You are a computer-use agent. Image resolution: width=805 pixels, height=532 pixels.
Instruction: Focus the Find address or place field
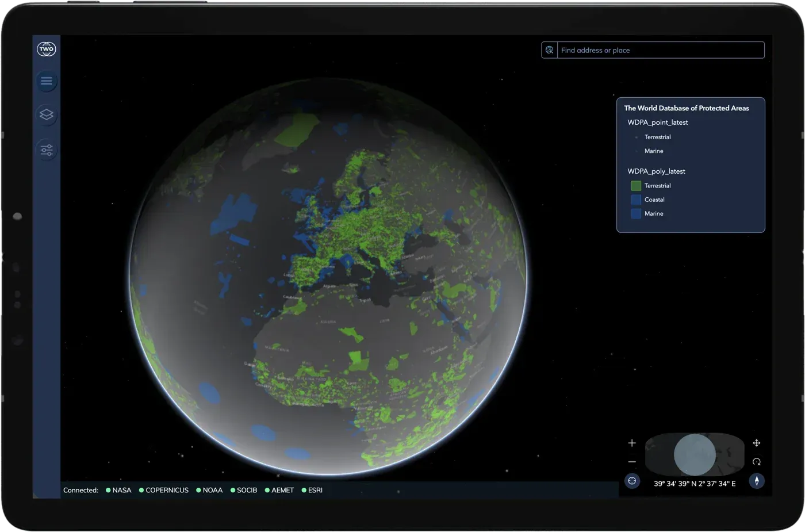660,50
